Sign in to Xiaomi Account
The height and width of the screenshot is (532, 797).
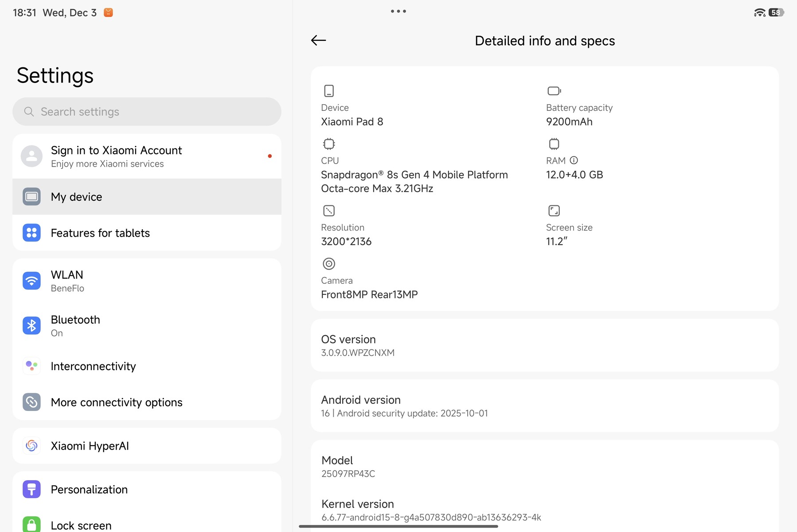tap(146, 156)
